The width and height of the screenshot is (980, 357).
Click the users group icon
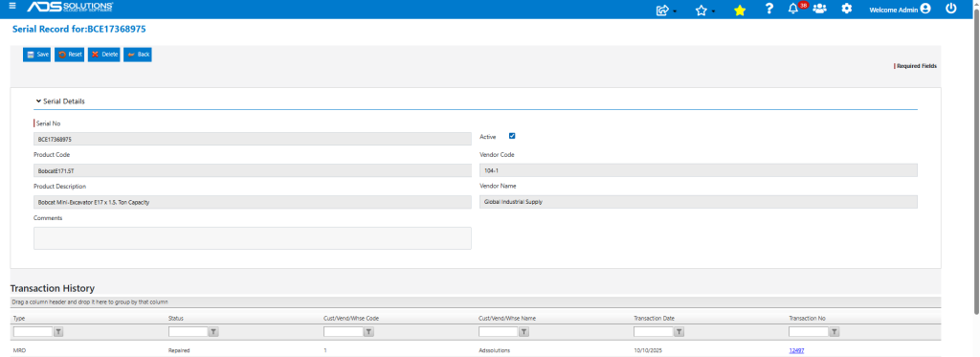[x=819, y=9]
